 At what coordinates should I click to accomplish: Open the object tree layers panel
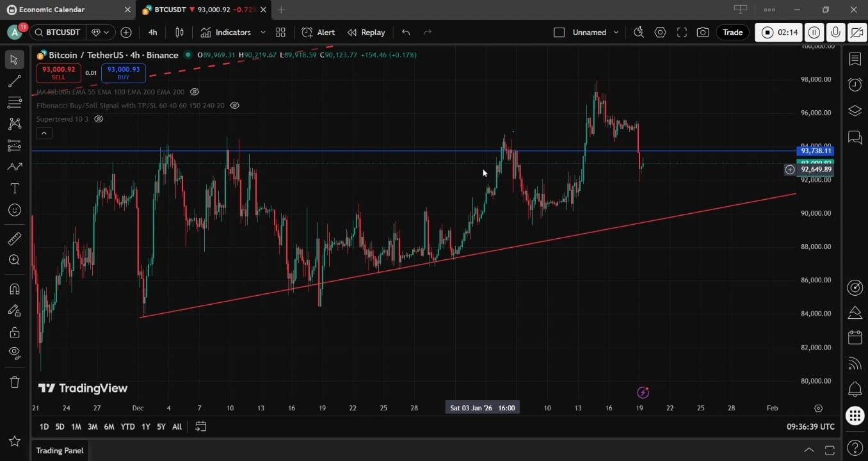(x=855, y=111)
